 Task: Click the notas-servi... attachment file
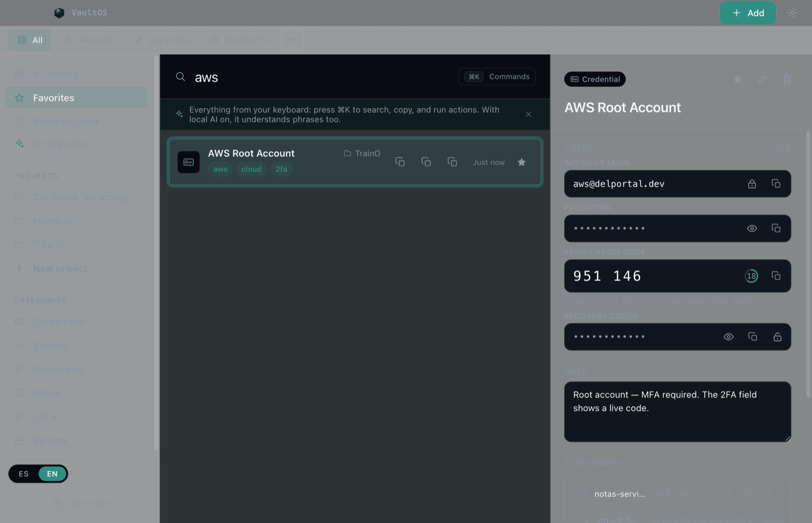[x=620, y=494]
